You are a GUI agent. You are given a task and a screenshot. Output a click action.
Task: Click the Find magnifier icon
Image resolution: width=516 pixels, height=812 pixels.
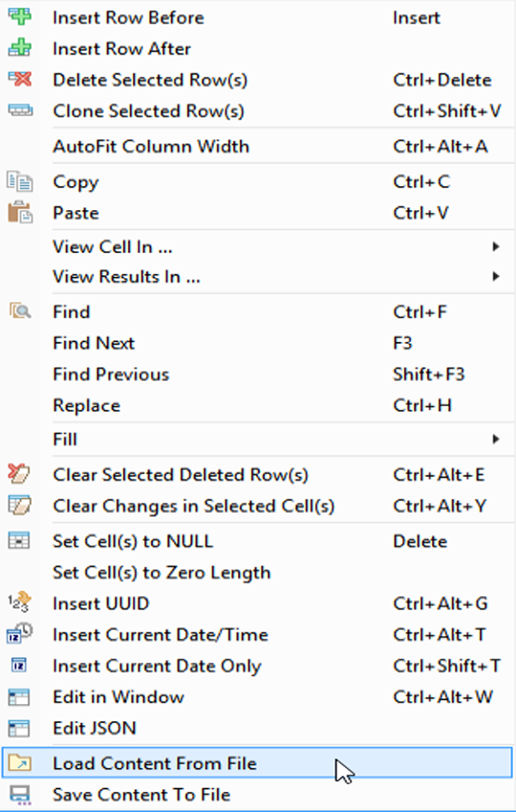pyautogui.click(x=20, y=310)
